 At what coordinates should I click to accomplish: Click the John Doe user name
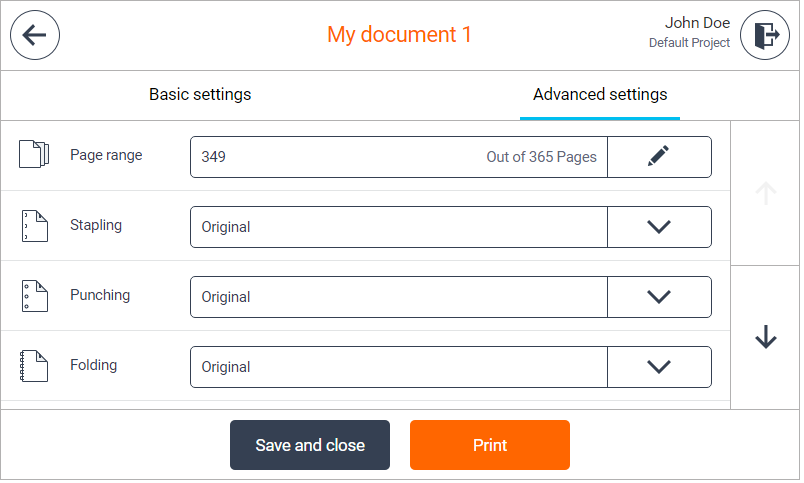(x=697, y=23)
